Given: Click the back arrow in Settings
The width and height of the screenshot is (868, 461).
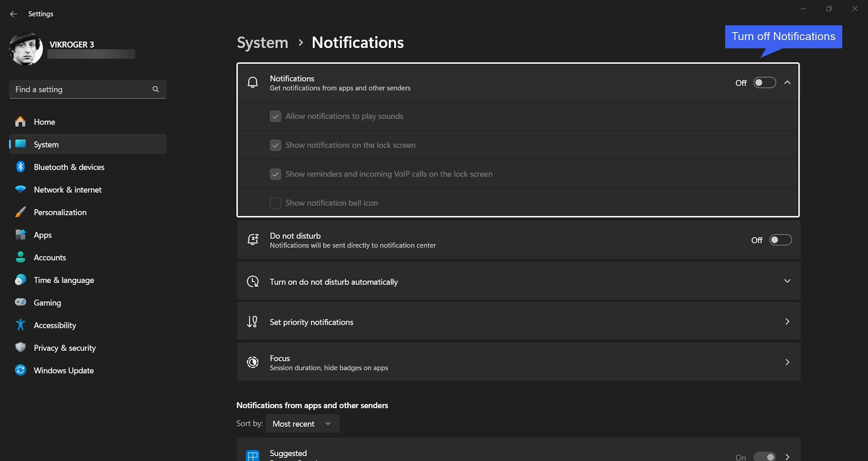Looking at the screenshot, I should click(x=13, y=14).
